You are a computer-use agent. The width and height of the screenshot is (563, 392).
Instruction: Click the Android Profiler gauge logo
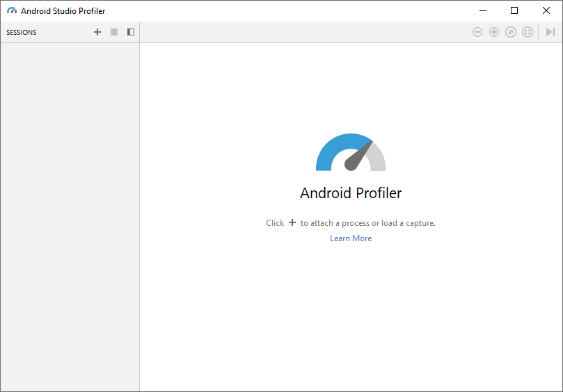(x=351, y=153)
